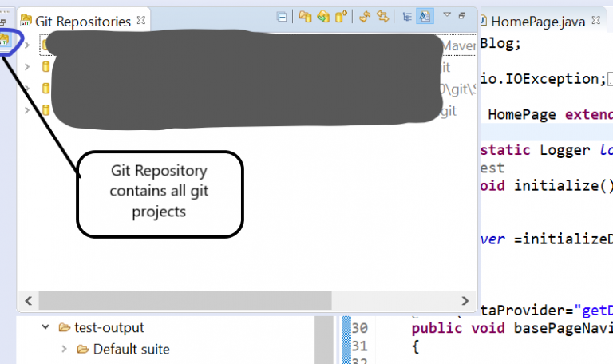
Task: Click the horizontal scrollbar right arrow
Action: click(x=465, y=301)
